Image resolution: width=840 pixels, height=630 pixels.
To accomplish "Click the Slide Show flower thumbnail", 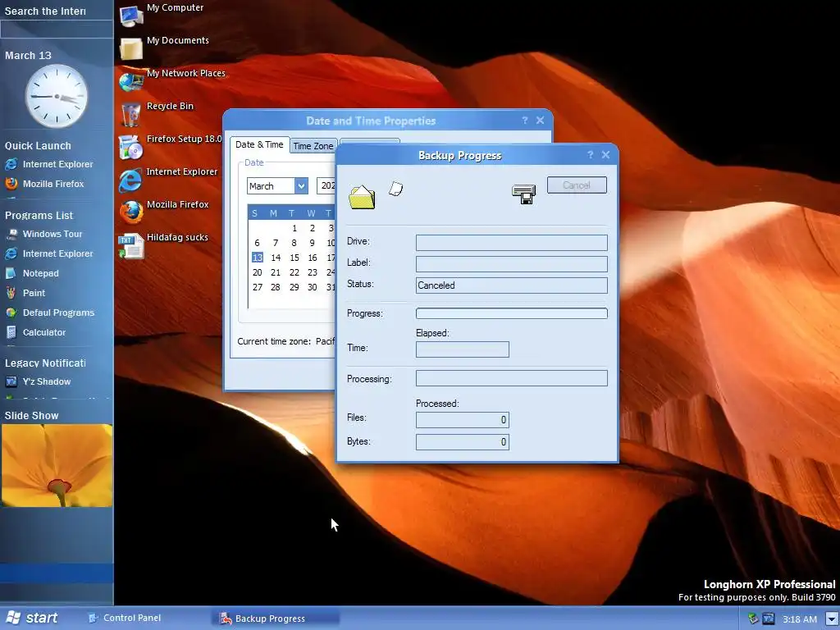I will tap(57, 466).
